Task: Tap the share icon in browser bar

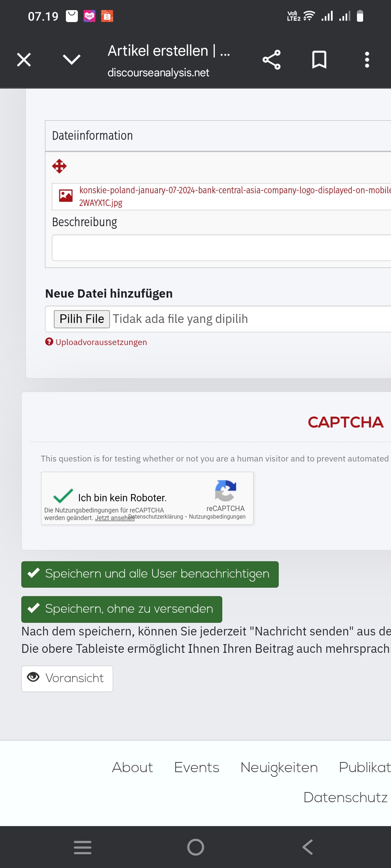Action: pyautogui.click(x=272, y=60)
